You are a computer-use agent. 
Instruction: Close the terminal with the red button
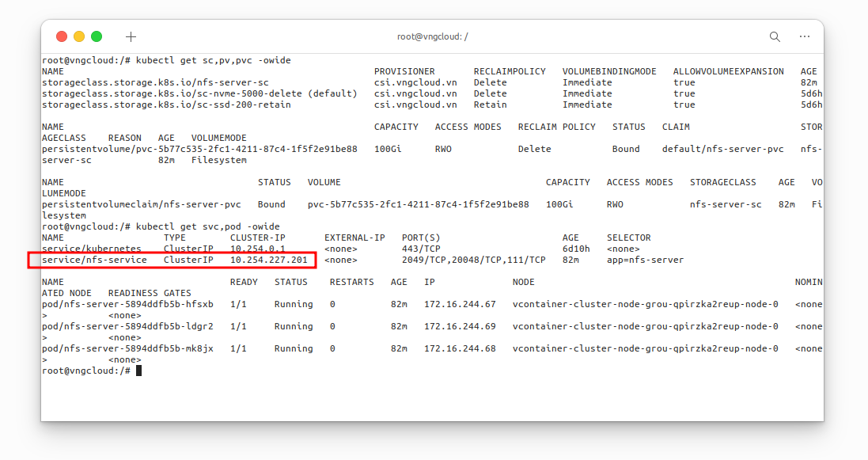(x=62, y=36)
